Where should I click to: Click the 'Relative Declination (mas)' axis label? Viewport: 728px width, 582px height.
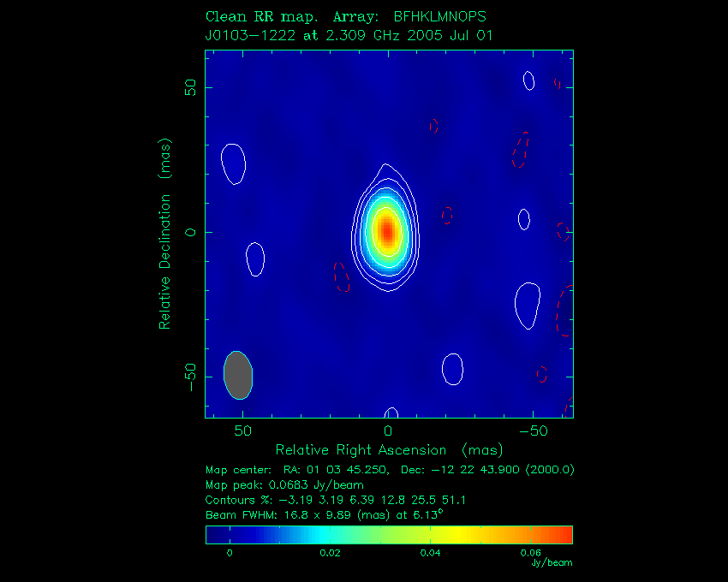click(x=164, y=234)
